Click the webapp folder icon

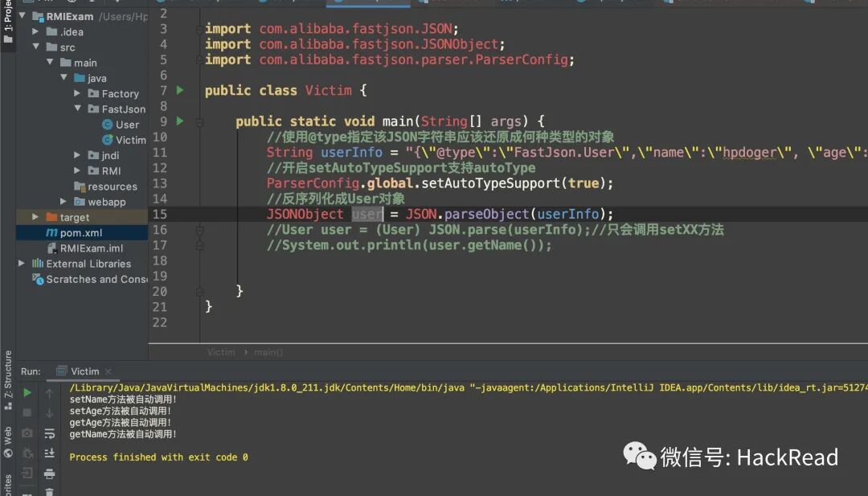click(80, 202)
